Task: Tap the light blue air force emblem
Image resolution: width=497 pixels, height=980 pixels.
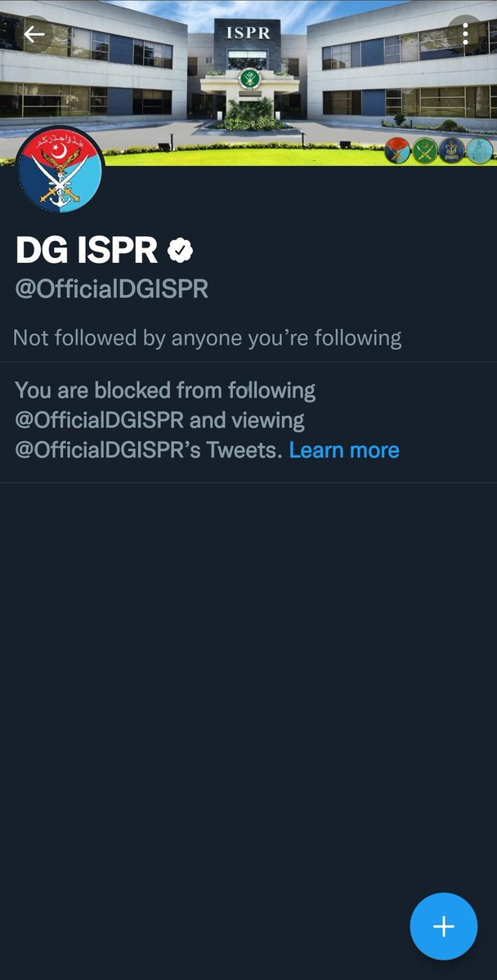Action: [x=480, y=151]
